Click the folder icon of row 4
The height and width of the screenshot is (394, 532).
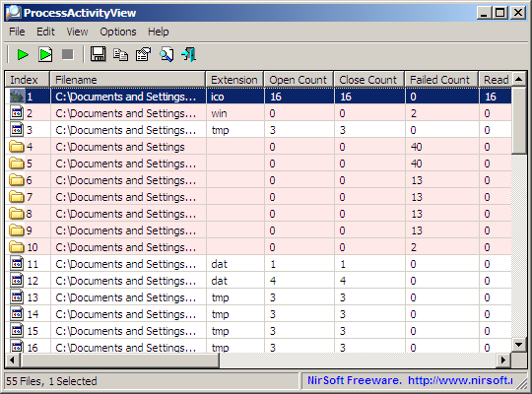click(17, 147)
